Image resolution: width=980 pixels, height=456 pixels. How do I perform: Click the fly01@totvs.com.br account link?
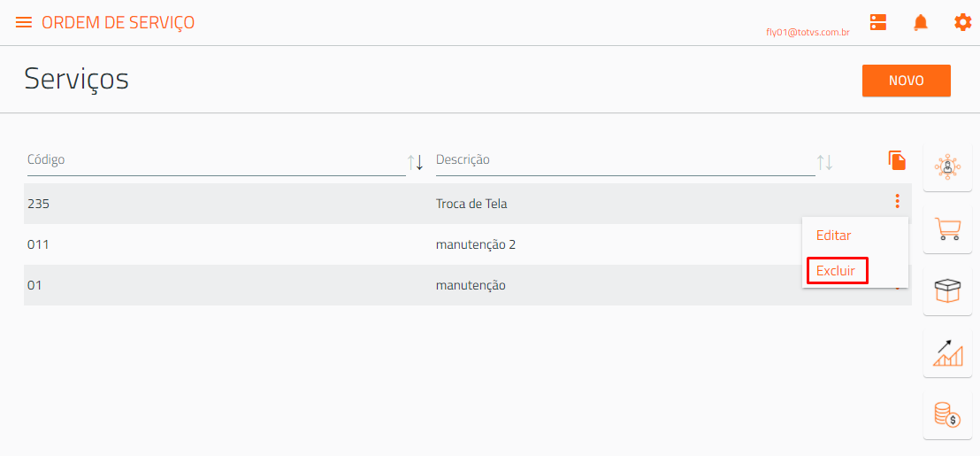tap(808, 33)
